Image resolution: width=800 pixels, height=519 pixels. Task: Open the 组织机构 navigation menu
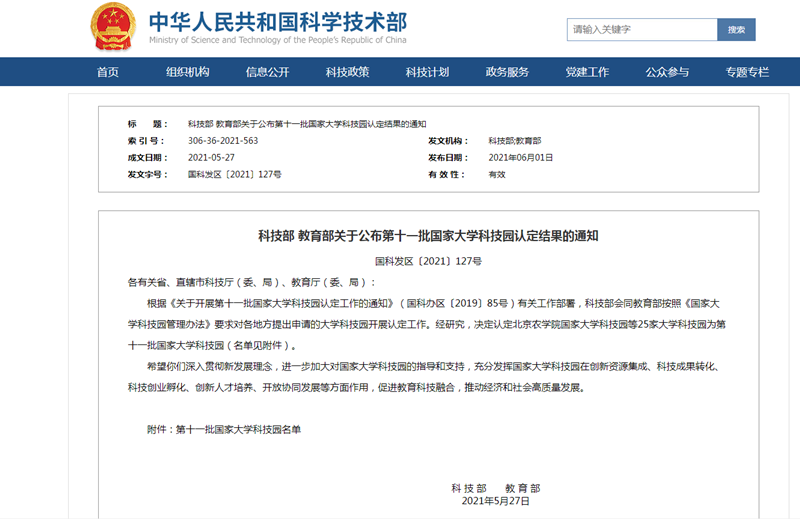[188, 72]
